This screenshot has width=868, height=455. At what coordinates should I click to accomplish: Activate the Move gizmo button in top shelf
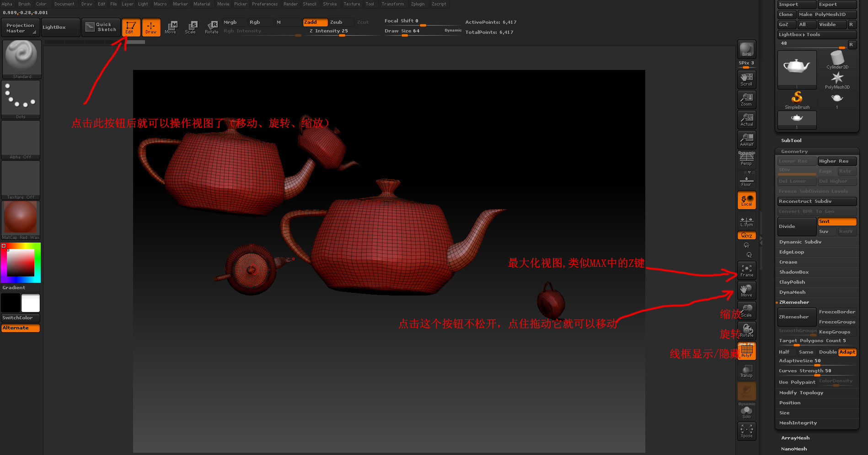(171, 27)
